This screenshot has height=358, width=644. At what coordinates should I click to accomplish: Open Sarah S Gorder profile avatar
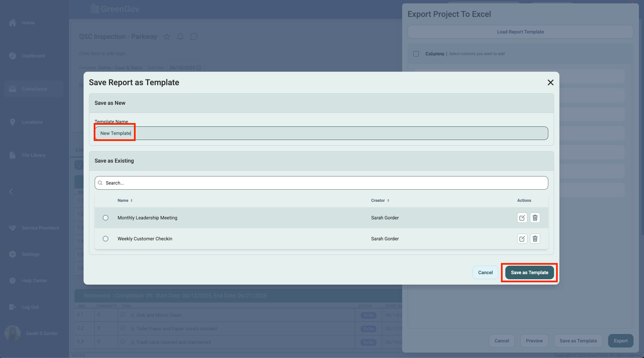(13, 333)
